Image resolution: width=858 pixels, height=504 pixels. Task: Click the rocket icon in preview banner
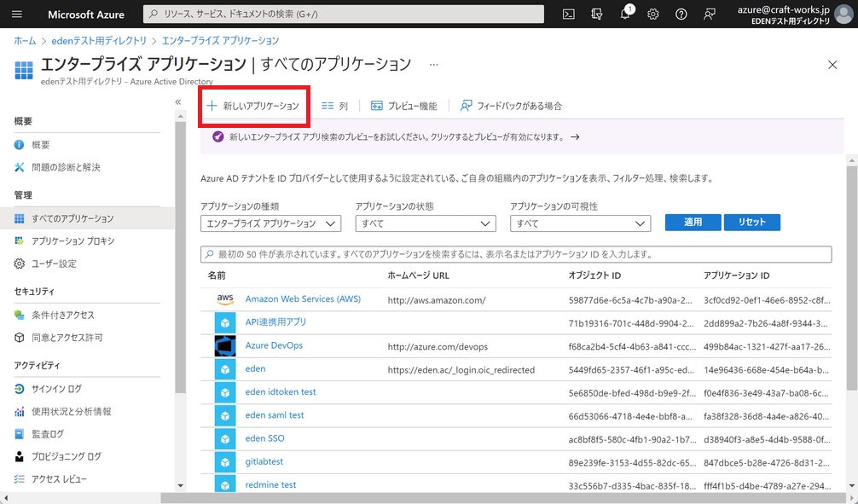pos(217,136)
